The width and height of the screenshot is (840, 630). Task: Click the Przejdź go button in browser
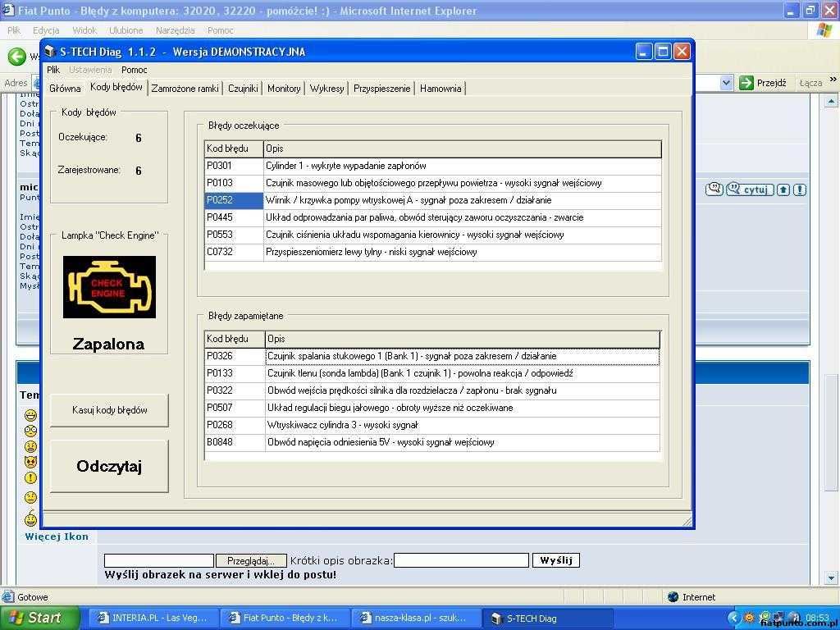tap(763, 83)
